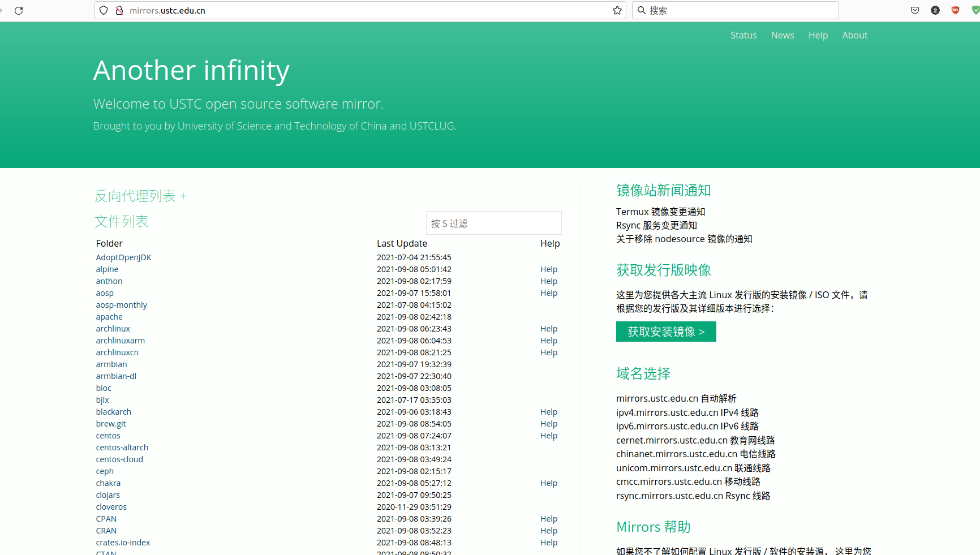Viewport: 980px width, 555px height.
Task: Click the search magnifier icon
Action: [x=642, y=10]
